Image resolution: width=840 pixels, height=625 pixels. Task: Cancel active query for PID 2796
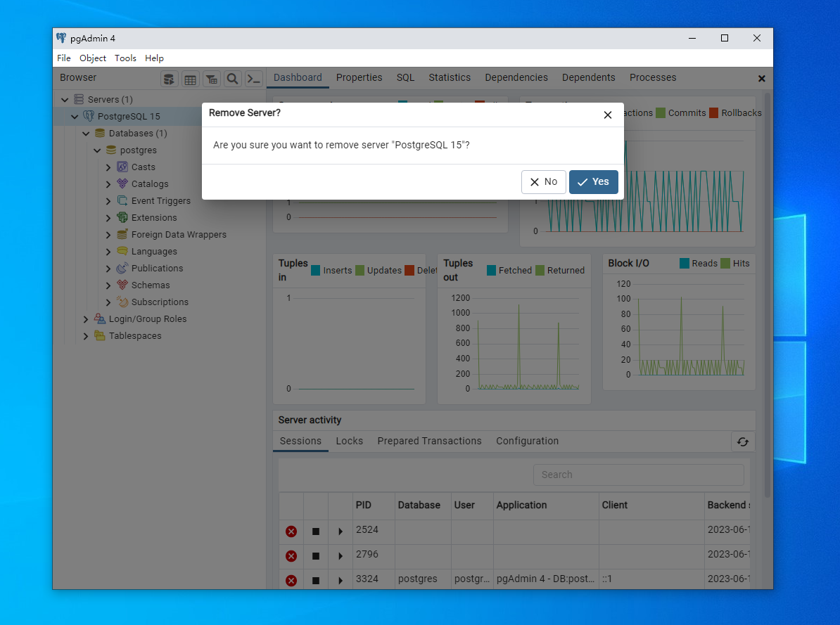[316, 556]
